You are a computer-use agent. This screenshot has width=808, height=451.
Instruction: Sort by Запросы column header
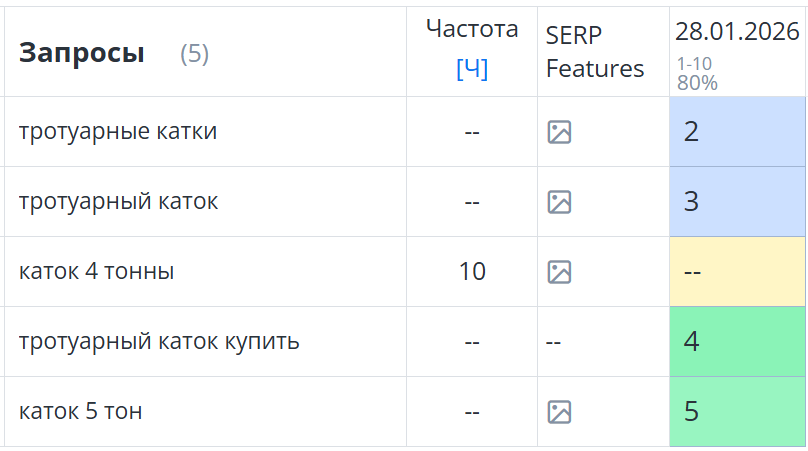[82, 54]
